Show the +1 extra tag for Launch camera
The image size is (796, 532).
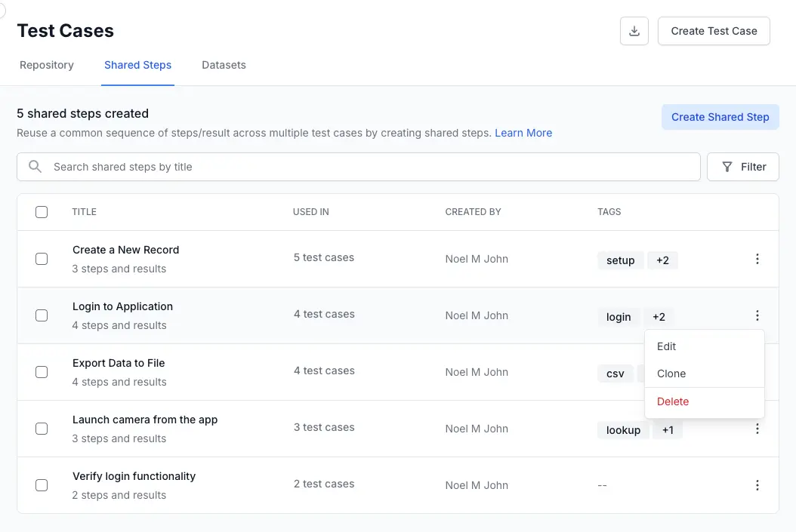pos(668,430)
